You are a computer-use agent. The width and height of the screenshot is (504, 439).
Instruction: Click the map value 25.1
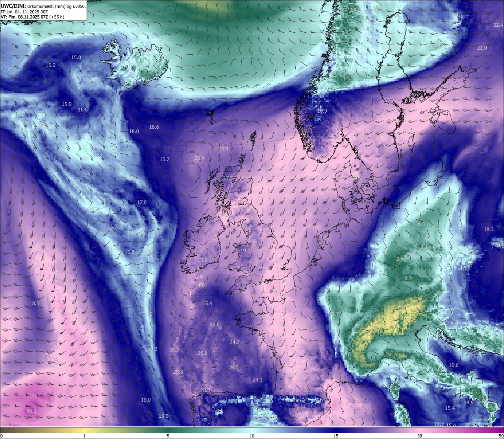point(223,149)
